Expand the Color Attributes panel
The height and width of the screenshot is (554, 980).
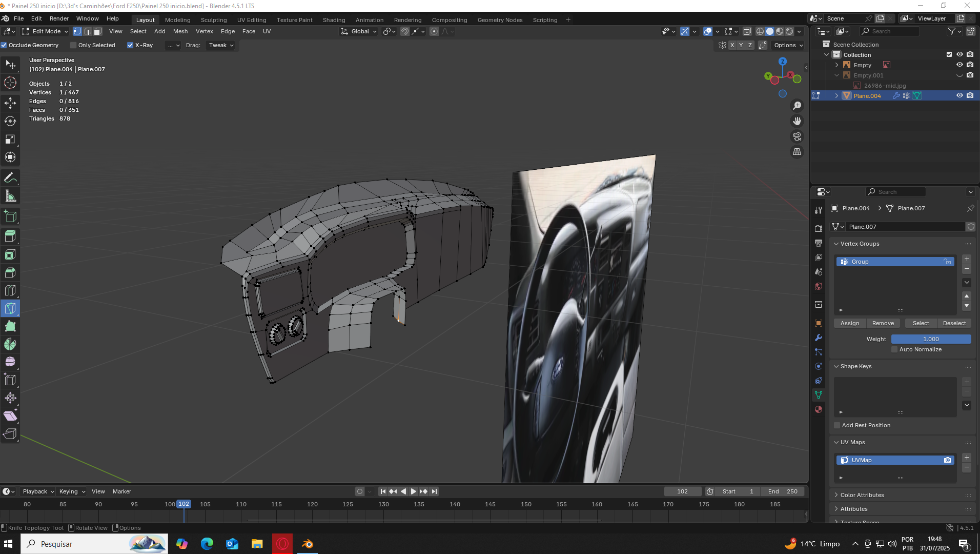tap(862, 495)
